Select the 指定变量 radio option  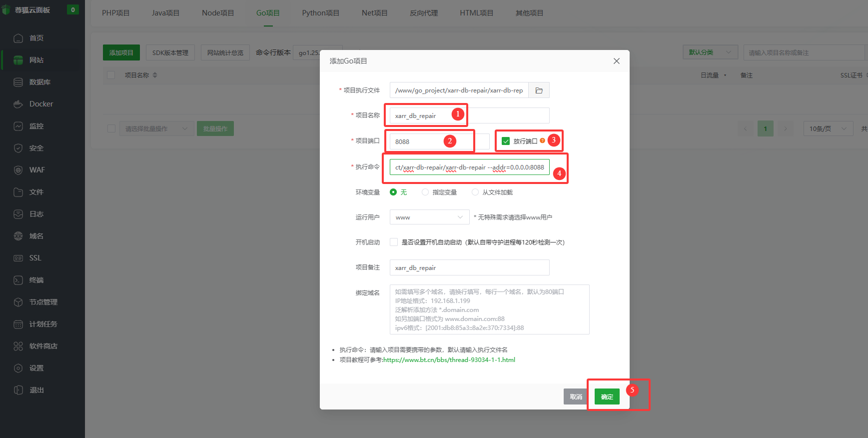(x=425, y=192)
